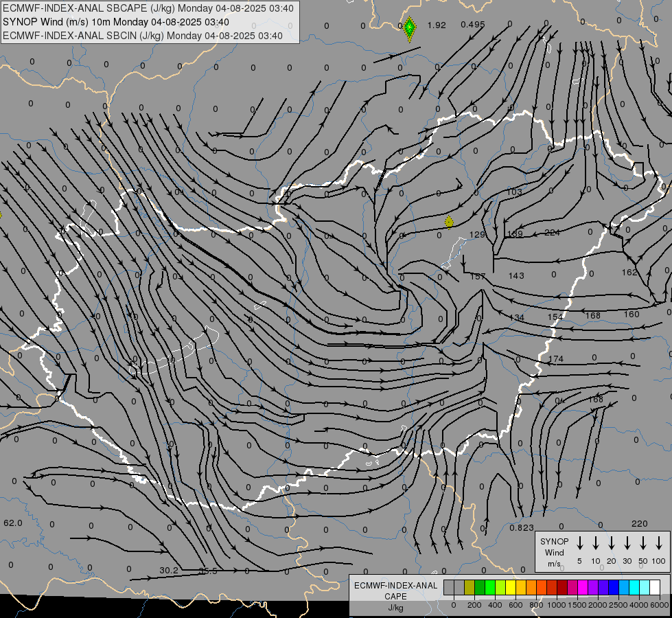Click the CAPE value 143
The image size is (672, 618).
(516, 275)
